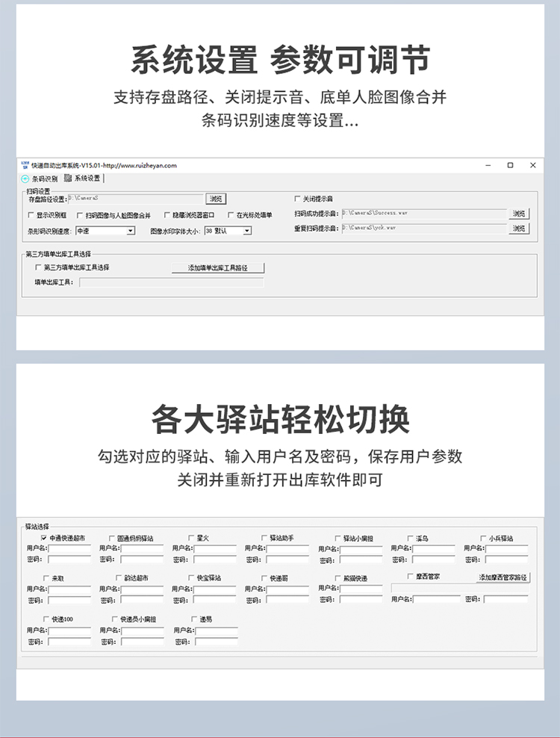
Task: Click 溪鸟 username field
Action: point(434,548)
